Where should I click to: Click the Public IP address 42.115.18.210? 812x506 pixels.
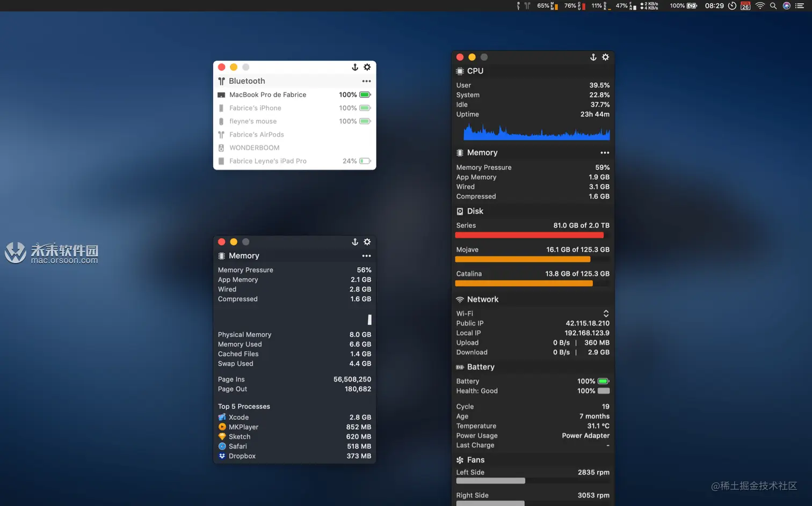[588, 324]
